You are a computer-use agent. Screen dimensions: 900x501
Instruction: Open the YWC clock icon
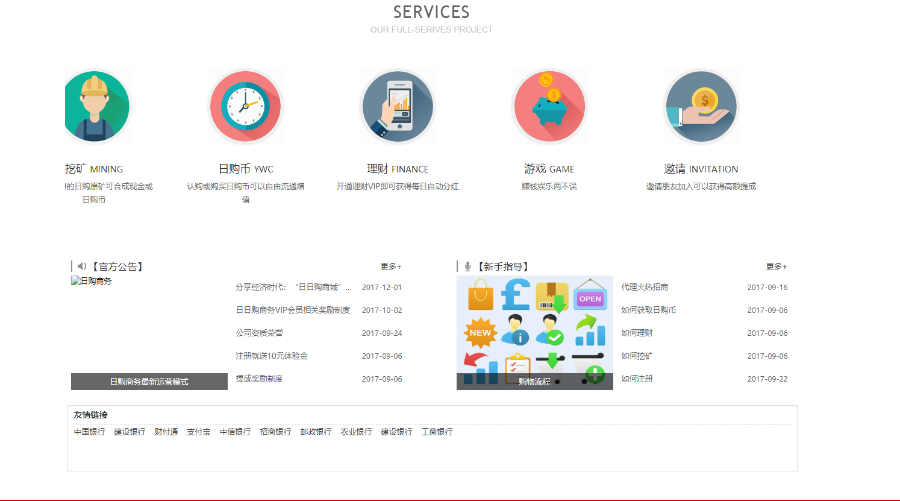click(x=246, y=107)
